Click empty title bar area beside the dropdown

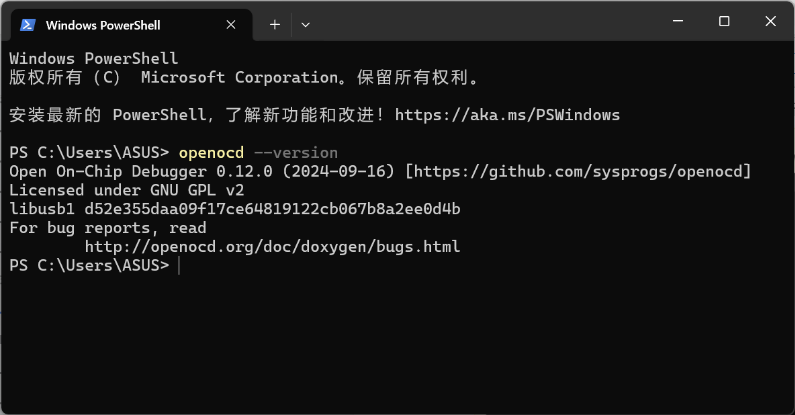coord(482,23)
